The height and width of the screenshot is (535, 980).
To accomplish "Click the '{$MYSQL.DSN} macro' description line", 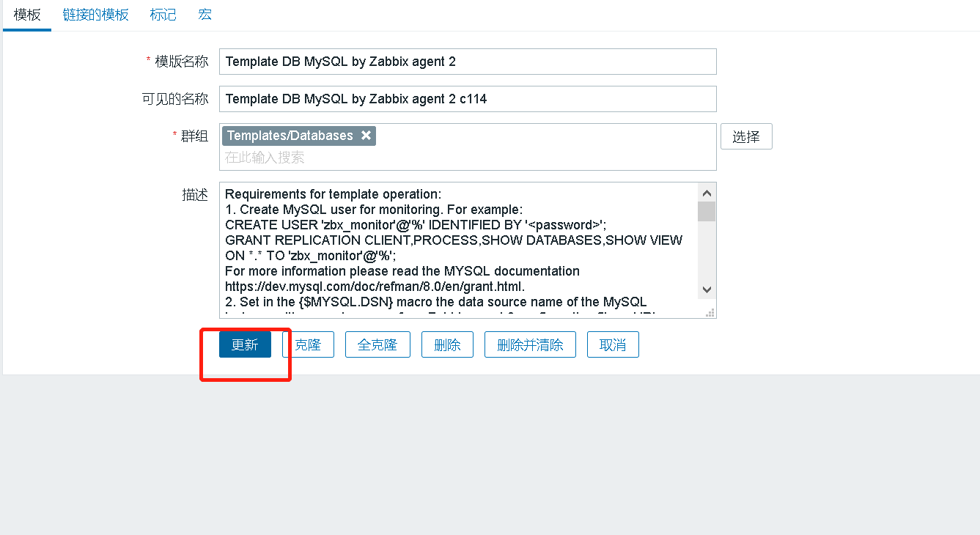I will tap(436, 302).
